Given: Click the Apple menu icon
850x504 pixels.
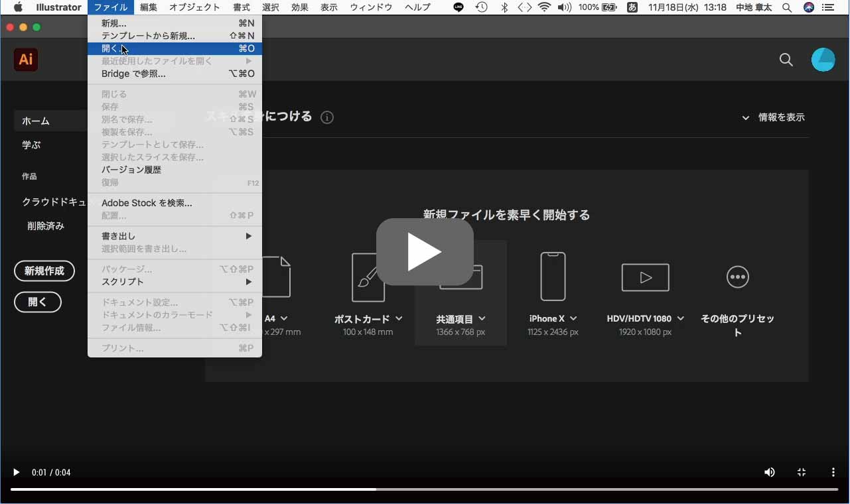Looking at the screenshot, I should [x=19, y=7].
